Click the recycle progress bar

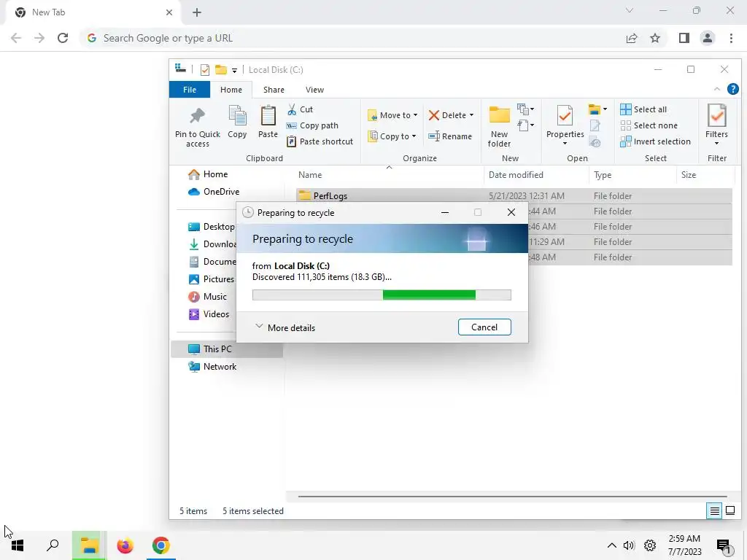pyautogui.click(x=382, y=295)
